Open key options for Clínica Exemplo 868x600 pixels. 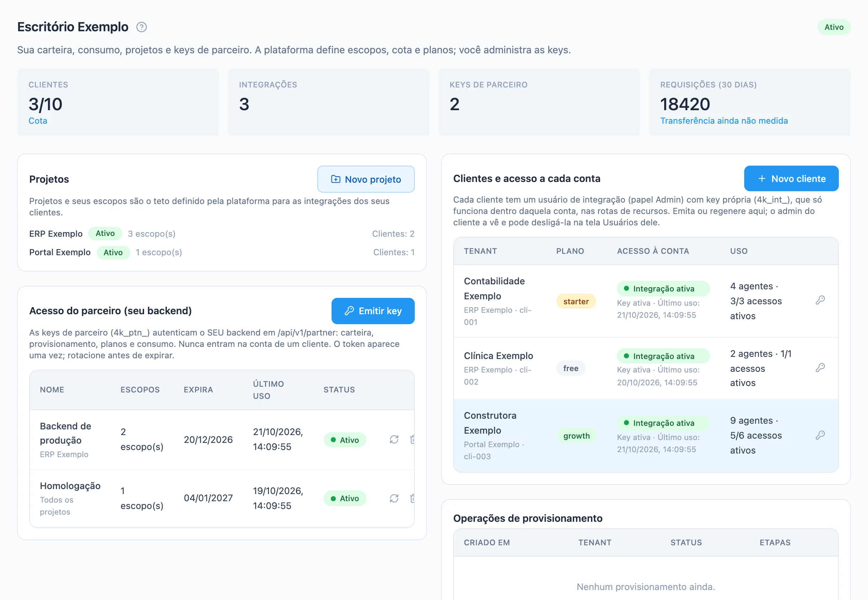click(x=820, y=368)
